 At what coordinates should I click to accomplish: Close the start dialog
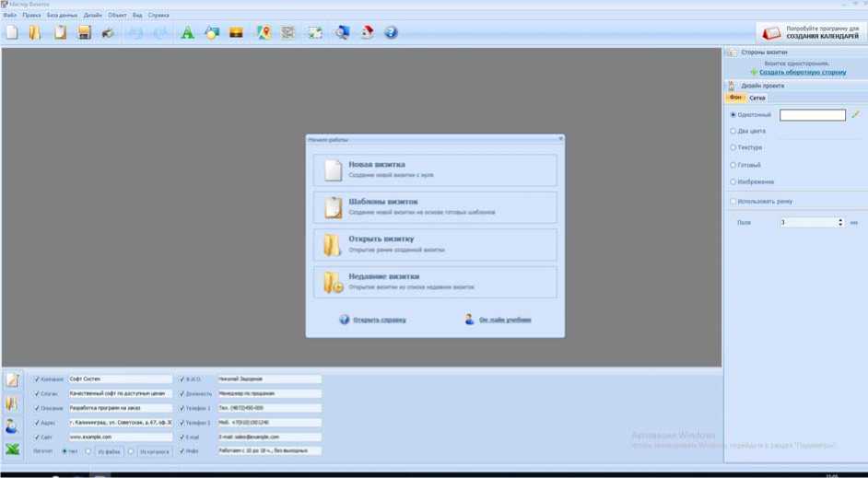point(560,139)
